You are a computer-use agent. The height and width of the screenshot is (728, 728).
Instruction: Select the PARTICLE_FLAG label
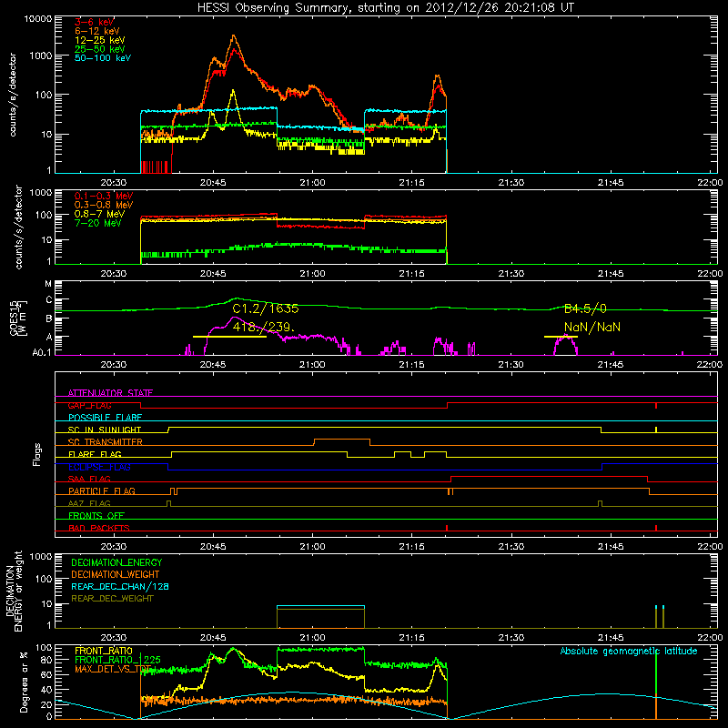click(102, 490)
